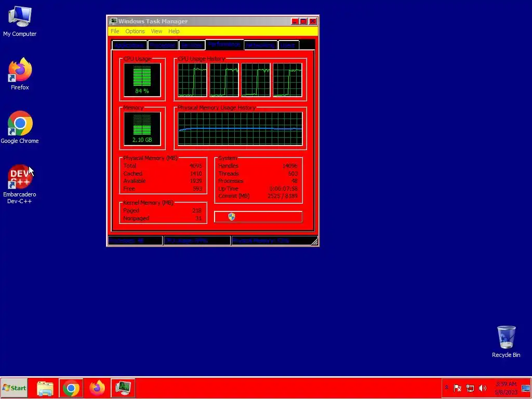
Task: Click the Memory 2.10 GB meter
Action: (142, 129)
